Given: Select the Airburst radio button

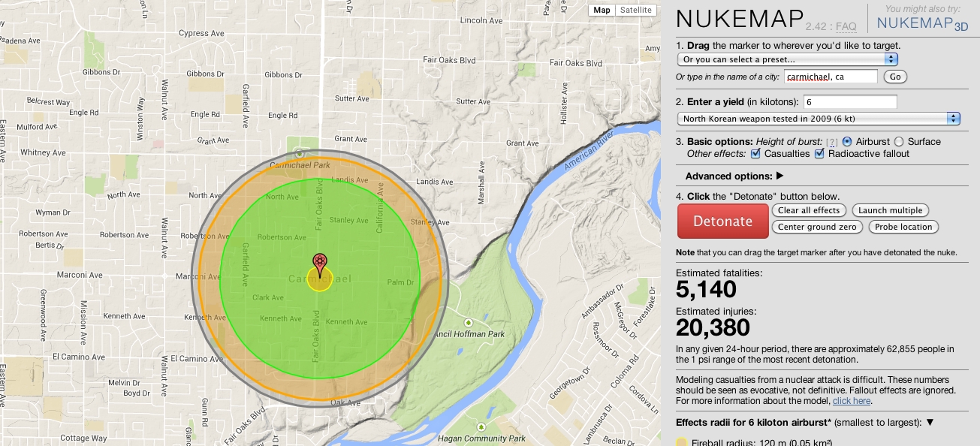Looking at the screenshot, I should [847, 141].
